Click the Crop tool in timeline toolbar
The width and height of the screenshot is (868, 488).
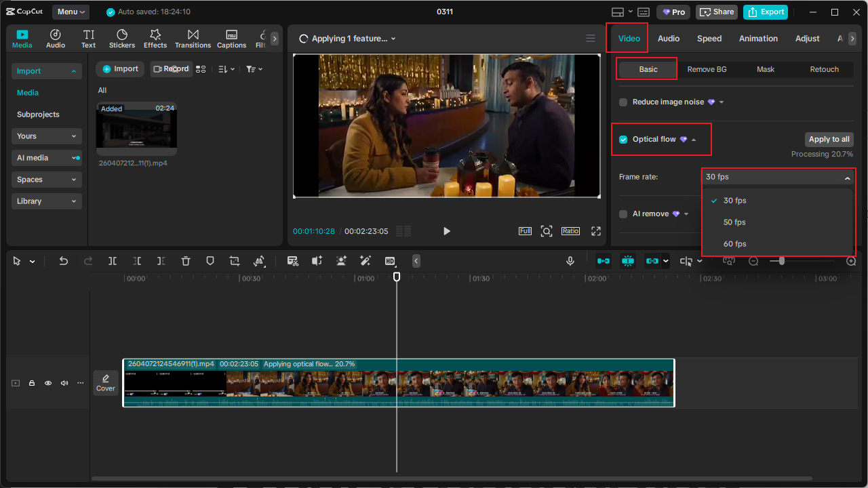point(235,261)
